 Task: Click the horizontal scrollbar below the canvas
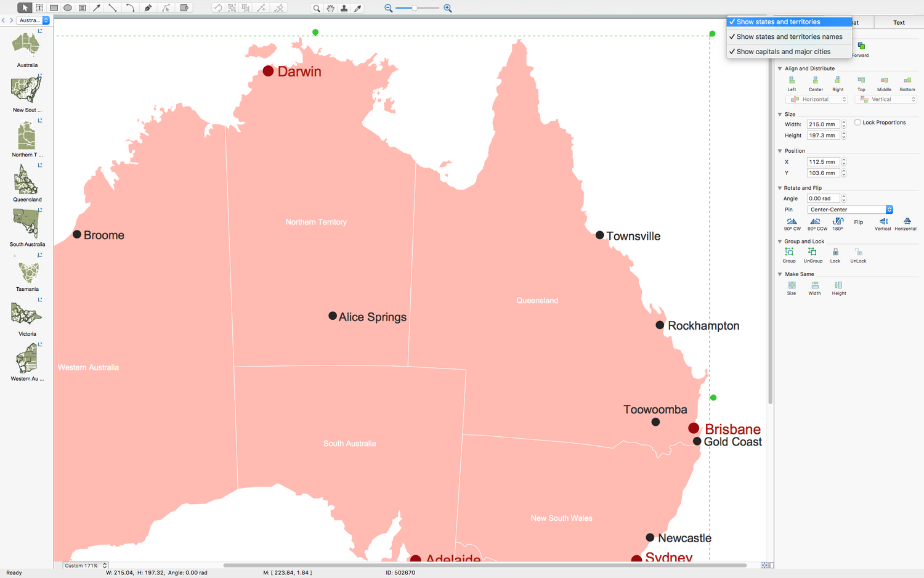[485, 565]
